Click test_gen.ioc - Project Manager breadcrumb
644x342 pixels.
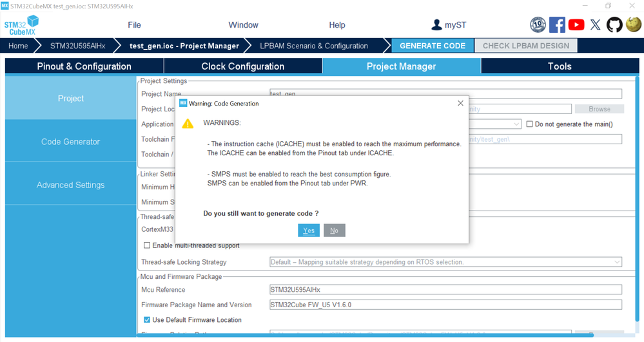coord(184,46)
